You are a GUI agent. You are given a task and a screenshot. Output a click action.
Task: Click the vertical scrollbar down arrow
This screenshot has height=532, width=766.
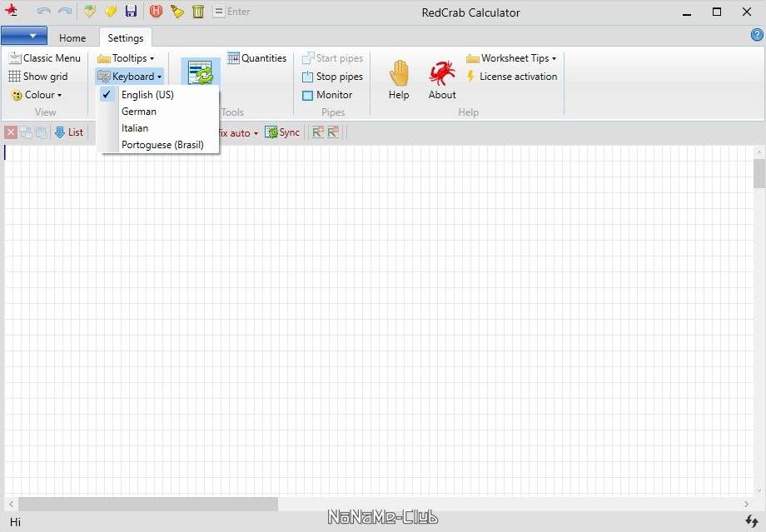[759, 490]
